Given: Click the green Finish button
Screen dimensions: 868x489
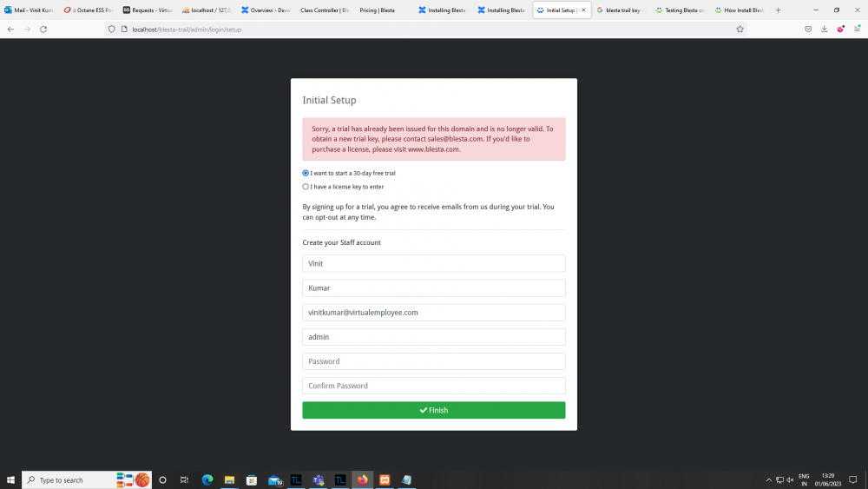Looking at the screenshot, I should coord(433,410).
